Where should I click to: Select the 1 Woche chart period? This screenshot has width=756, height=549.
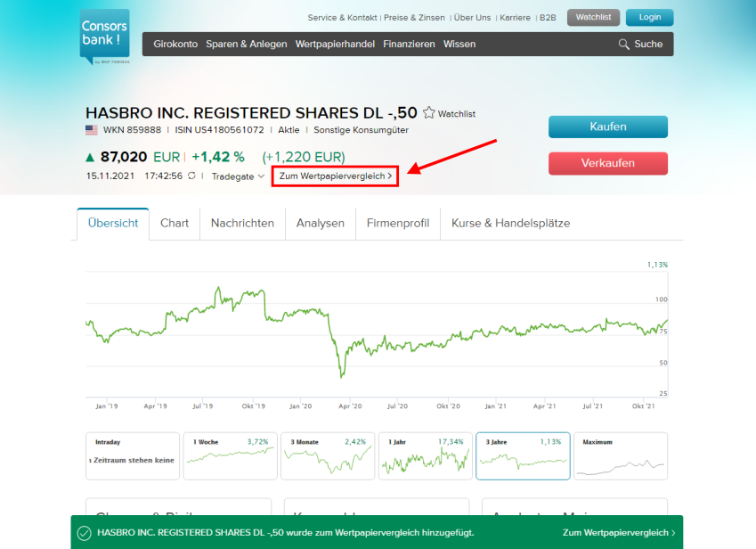tap(231, 456)
